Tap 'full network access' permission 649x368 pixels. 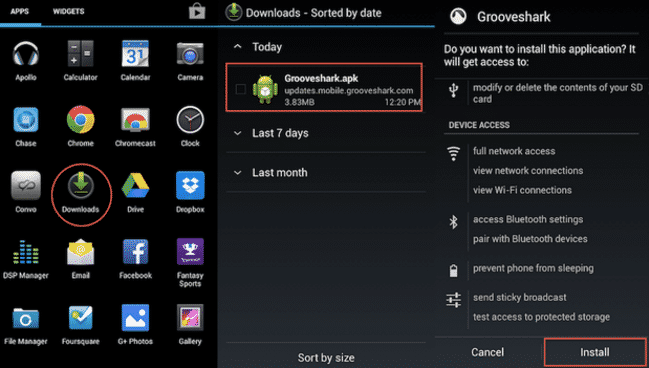tap(514, 151)
